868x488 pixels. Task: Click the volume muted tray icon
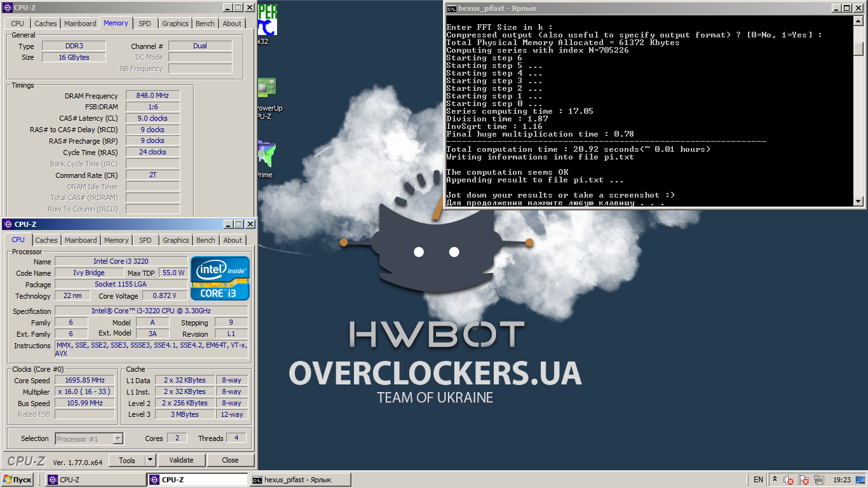[789, 480]
